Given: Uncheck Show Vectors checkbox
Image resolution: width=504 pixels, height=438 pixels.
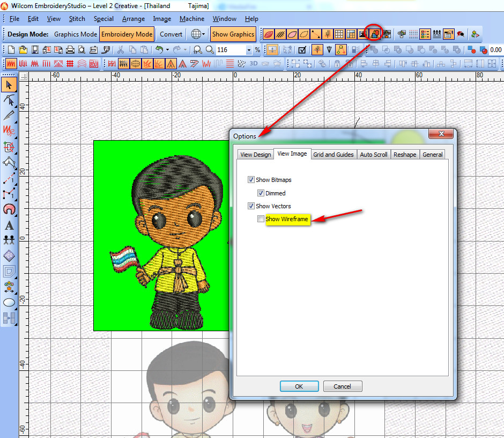Looking at the screenshot, I should coord(251,206).
